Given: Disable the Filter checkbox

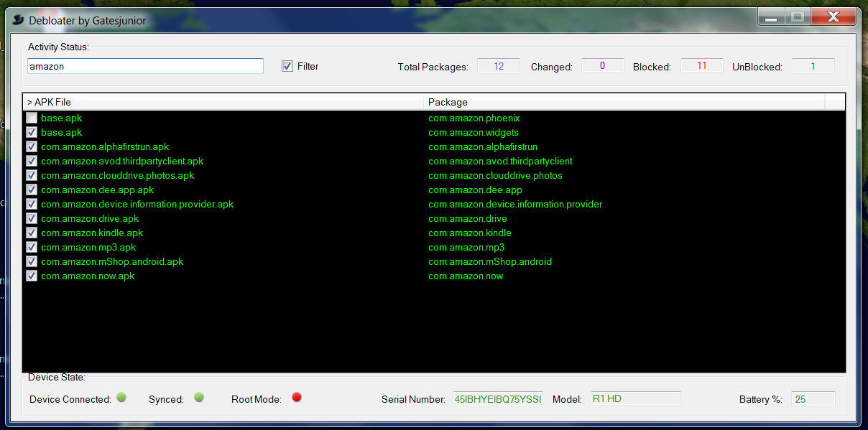Looking at the screenshot, I should tap(287, 66).
